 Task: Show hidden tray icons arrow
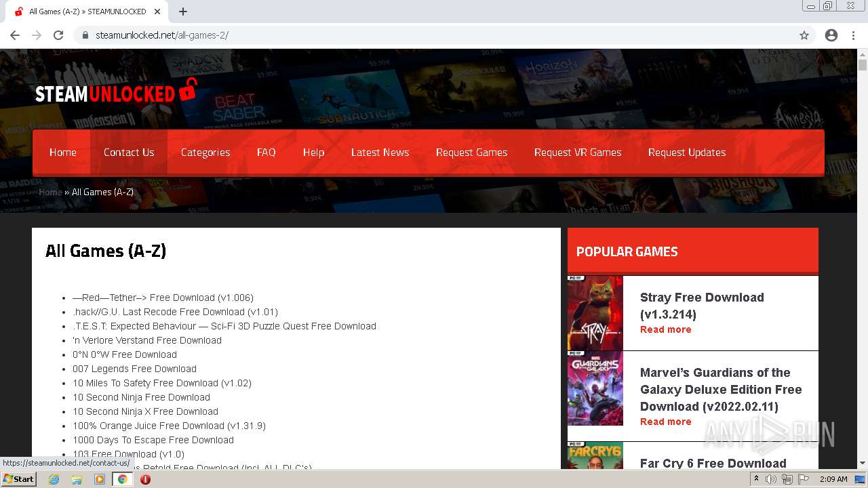(756, 479)
